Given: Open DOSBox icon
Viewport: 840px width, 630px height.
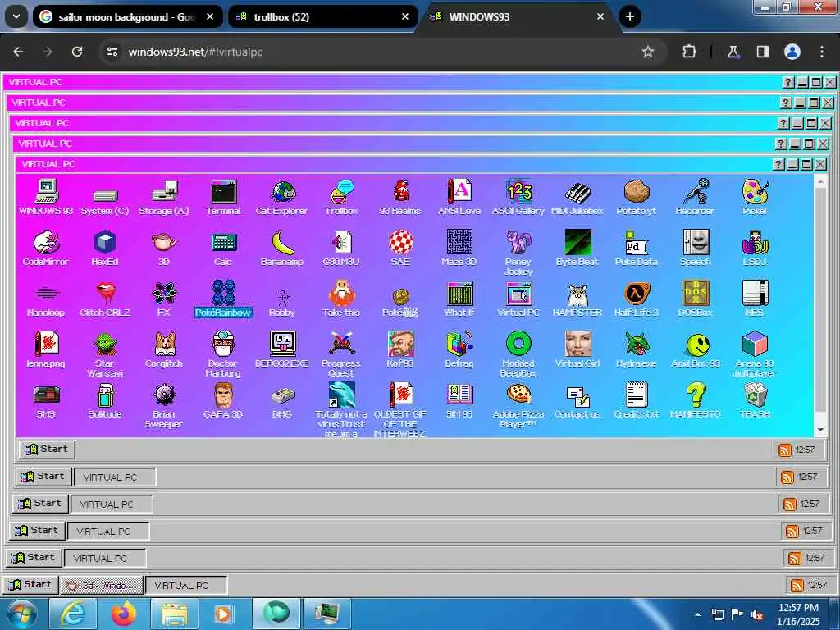Looking at the screenshot, I should [696, 299].
